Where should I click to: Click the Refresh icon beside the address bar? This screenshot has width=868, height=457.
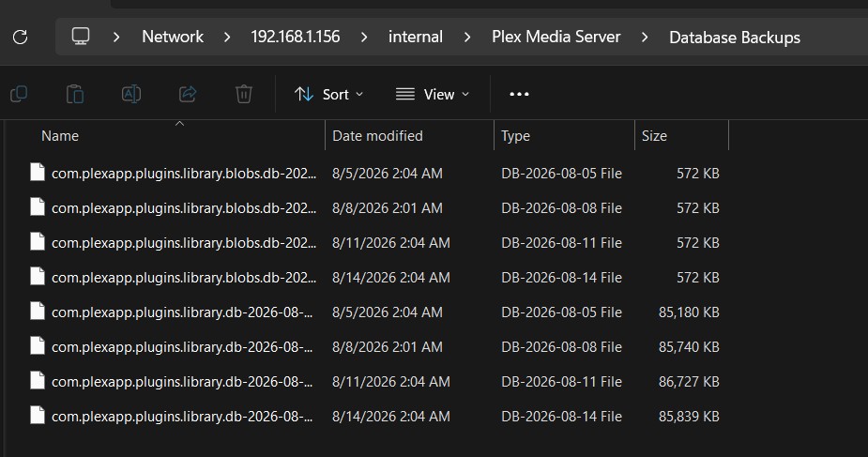(x=21, y=38)
